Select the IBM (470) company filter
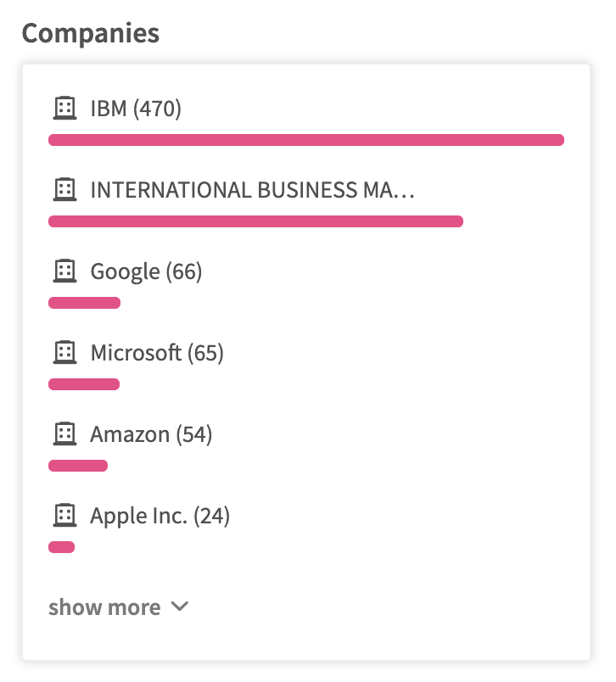The height and width of the screenshot is (682, 616). tap(136, 109)
